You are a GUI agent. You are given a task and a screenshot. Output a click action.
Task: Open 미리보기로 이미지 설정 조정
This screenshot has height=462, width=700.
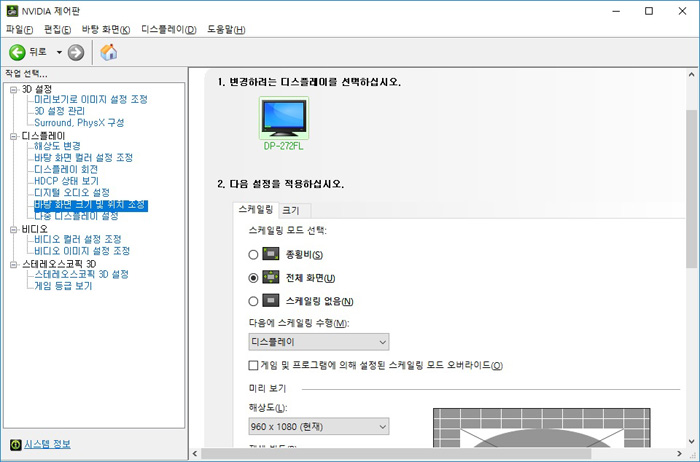click(91, 99)
